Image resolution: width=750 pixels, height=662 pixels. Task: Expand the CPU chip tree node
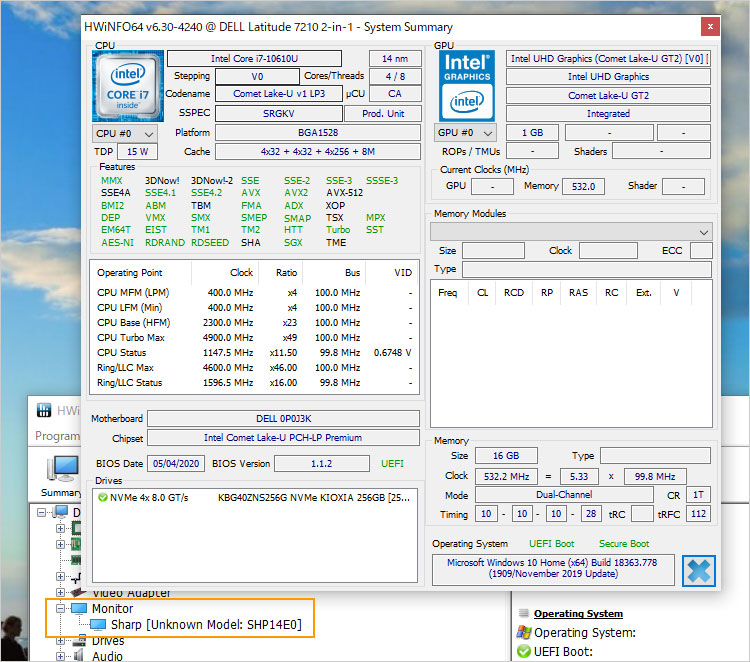tap(60, 528)
